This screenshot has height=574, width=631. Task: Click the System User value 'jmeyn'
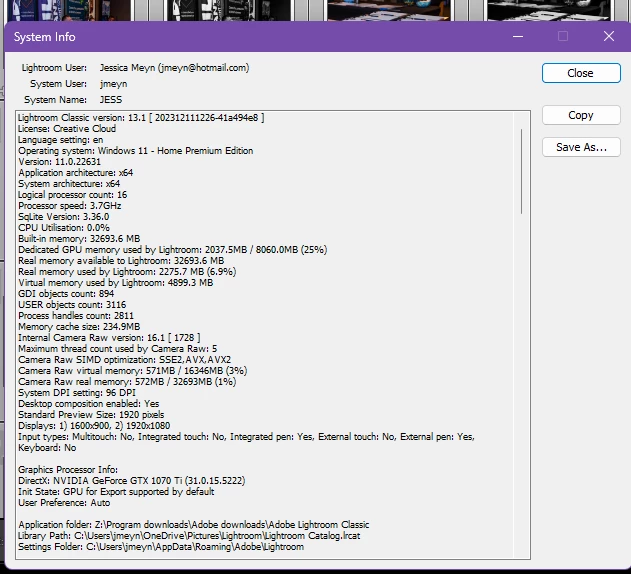click(113, 84)
